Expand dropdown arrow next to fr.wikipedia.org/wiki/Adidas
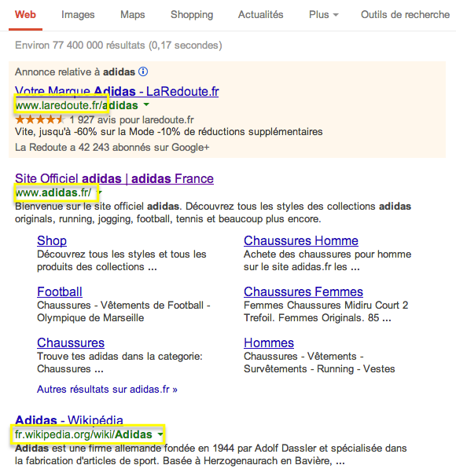 point(160,434)
